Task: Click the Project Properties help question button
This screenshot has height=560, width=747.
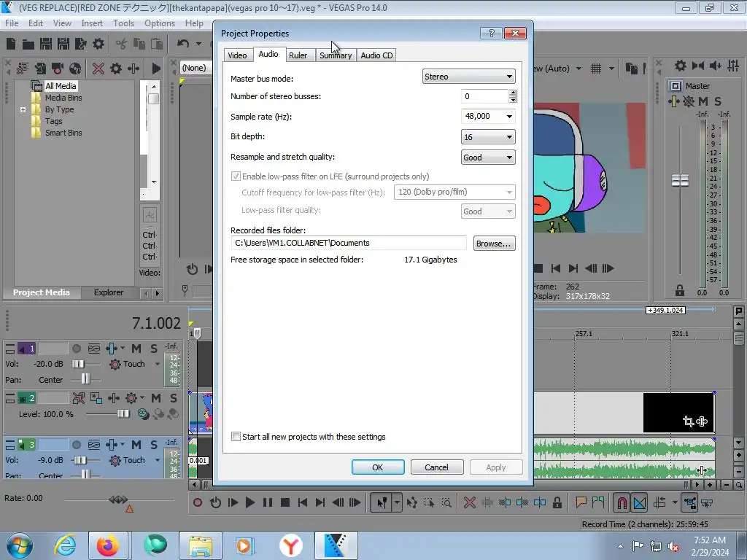Action: click(x=491, y=33)
